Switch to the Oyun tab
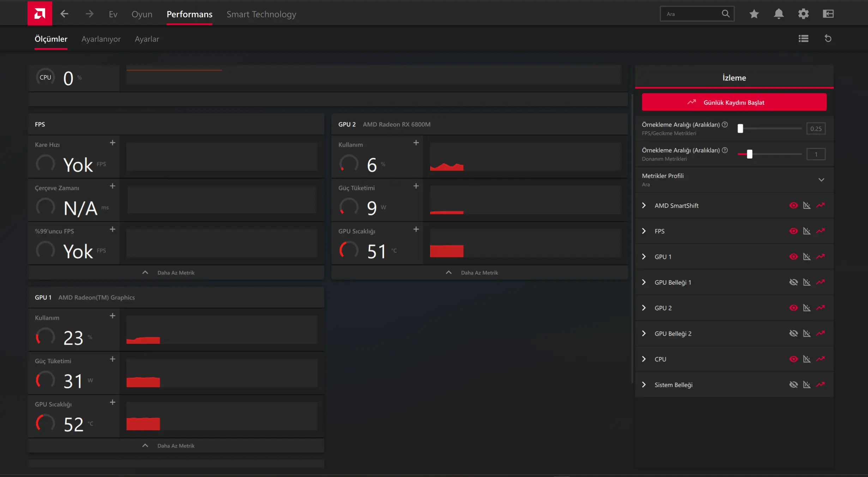The width and height of the screenshot is (868, 477). 142,14
